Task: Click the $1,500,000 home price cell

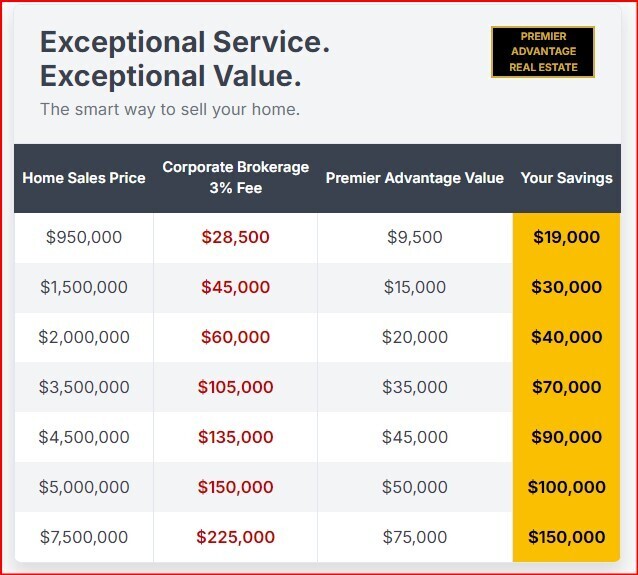Action: (84, 287)
